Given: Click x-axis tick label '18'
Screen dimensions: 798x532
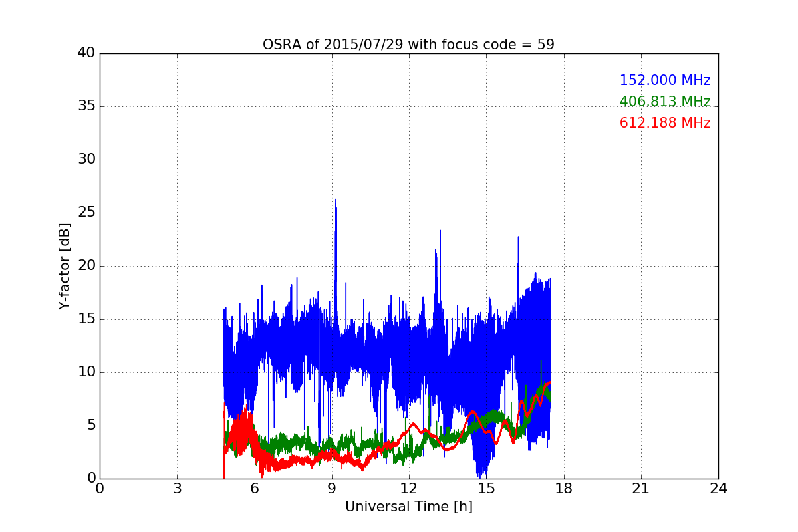Looking at the screenshot, I should pos(564,489).
